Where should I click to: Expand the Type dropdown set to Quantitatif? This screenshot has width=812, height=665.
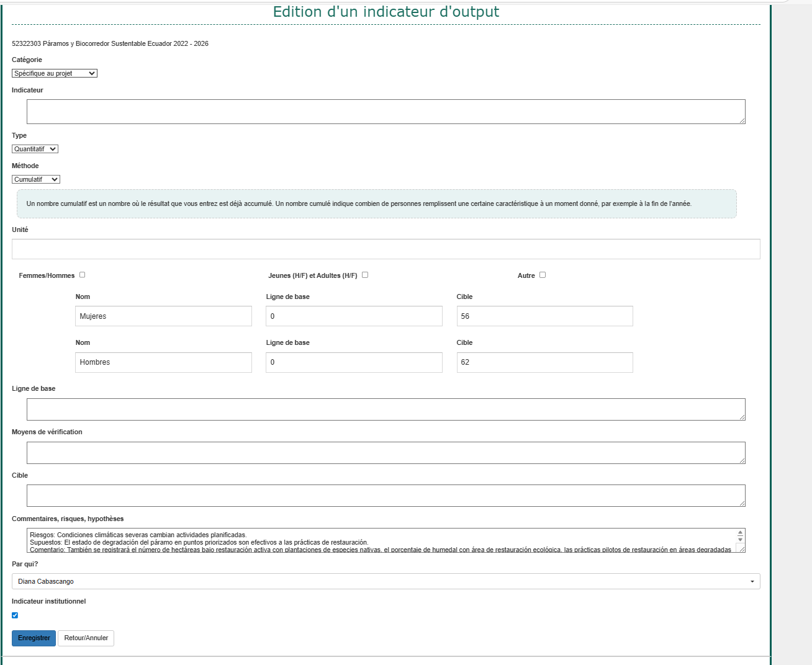tap(35, 149)
